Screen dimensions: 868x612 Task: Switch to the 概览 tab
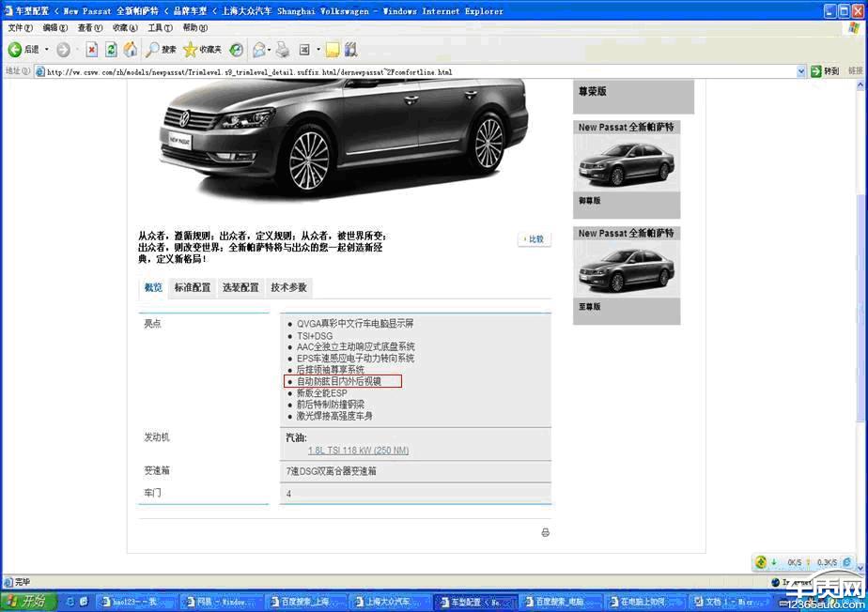153,287
